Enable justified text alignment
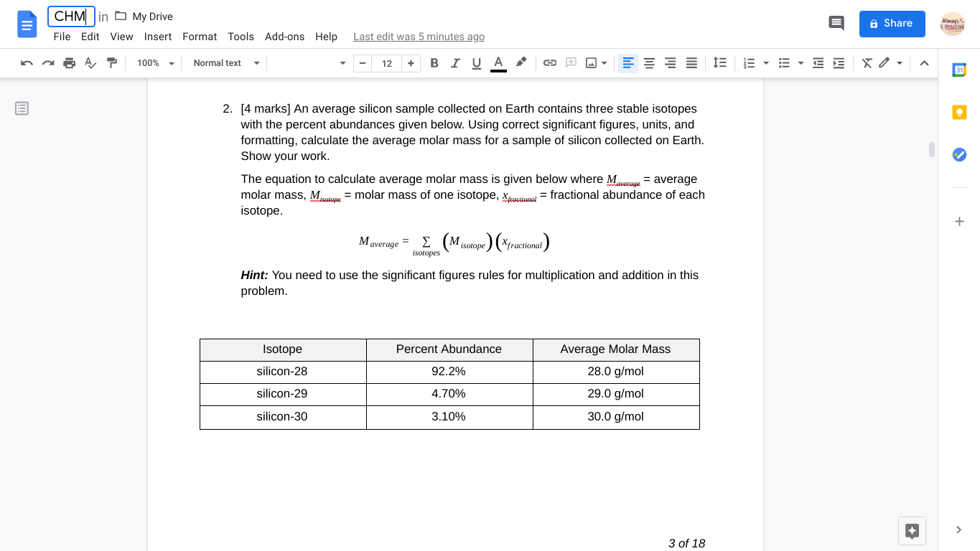Image resolution: width=980 pixels, height=551 pixels. [x=691, y=63]
